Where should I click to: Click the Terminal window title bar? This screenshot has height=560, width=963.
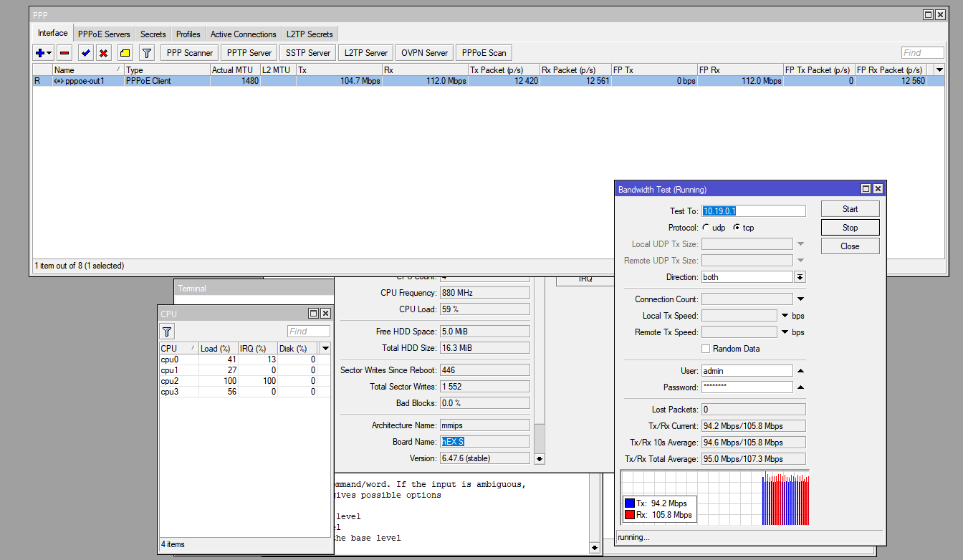254,289
